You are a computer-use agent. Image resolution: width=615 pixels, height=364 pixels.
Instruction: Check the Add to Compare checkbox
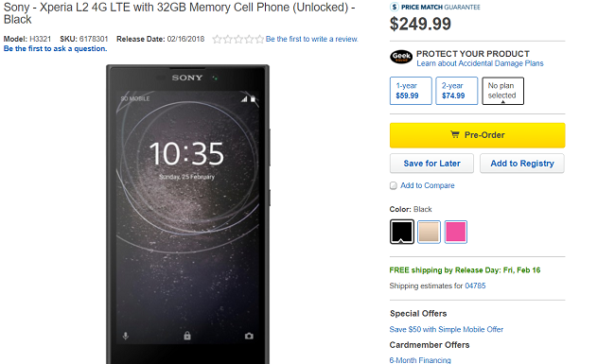pos(394,185)
